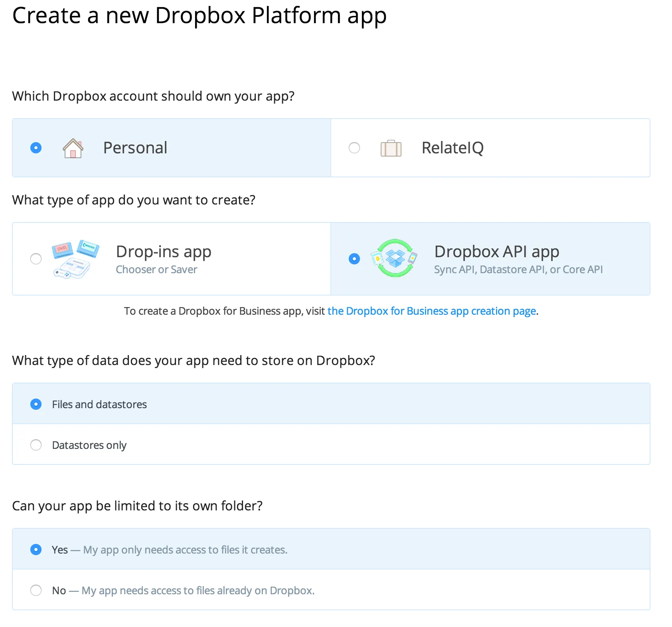Viewport: 672px width, 627px height.
Task: Select Datastores only storage option
Action: 36,445
